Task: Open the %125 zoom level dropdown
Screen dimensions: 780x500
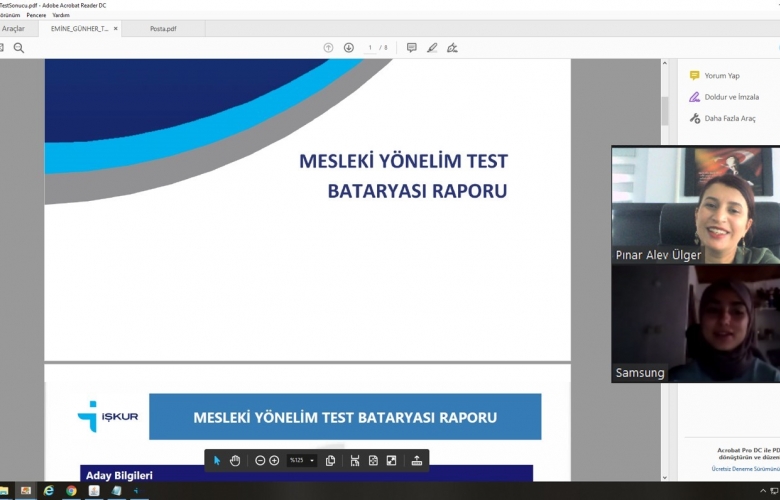Action: [302, 461]
